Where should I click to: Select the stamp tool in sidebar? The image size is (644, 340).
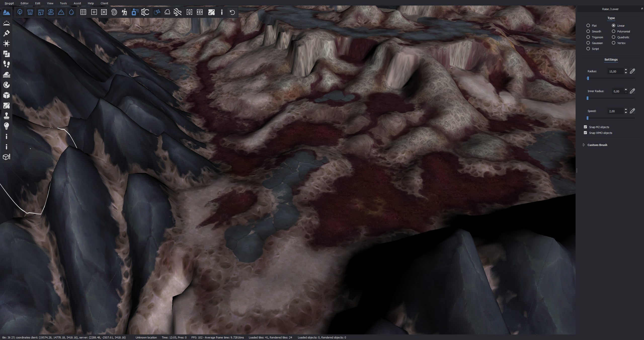point(6,116)
